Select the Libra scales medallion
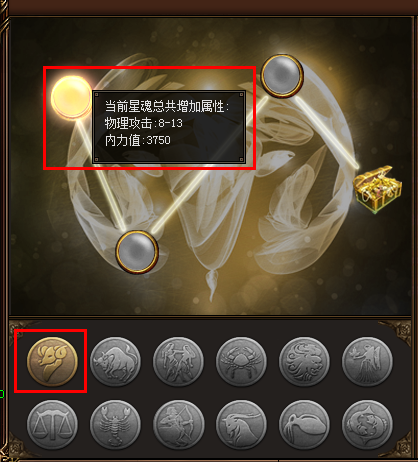Image resolution: width=418 pixels, height=462 pixels. tap(52, 425)
